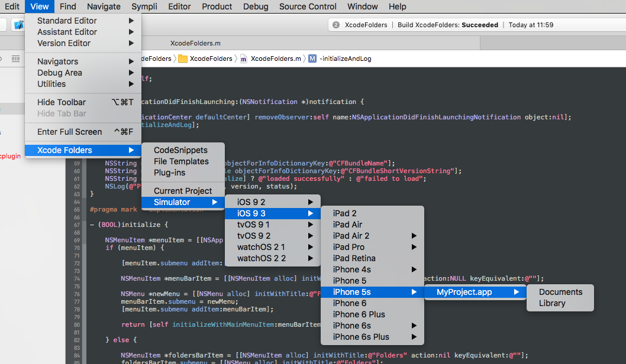Viewport: 626px width, 364px height.
Task: Choose iPhone 6 in device list
Action: pos(373,303)
